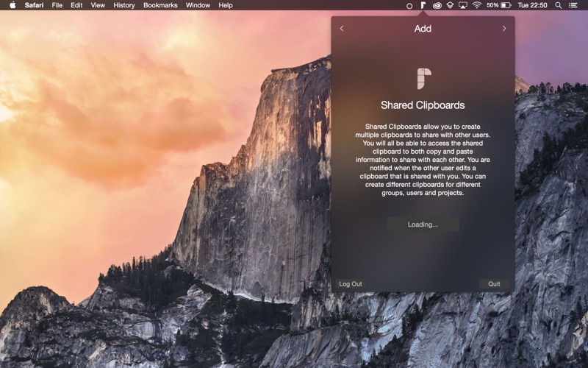
Task: Open the Wi-Fi status menu
Action: (476, 5)
